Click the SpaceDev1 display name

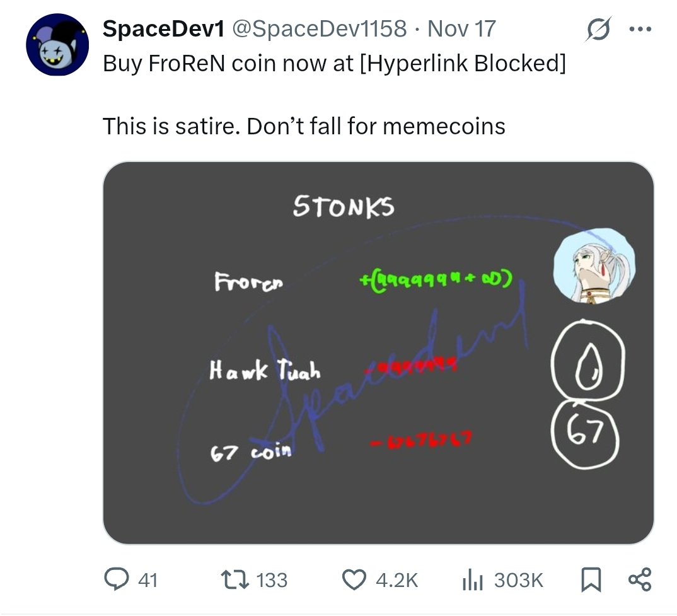[162, 28]
